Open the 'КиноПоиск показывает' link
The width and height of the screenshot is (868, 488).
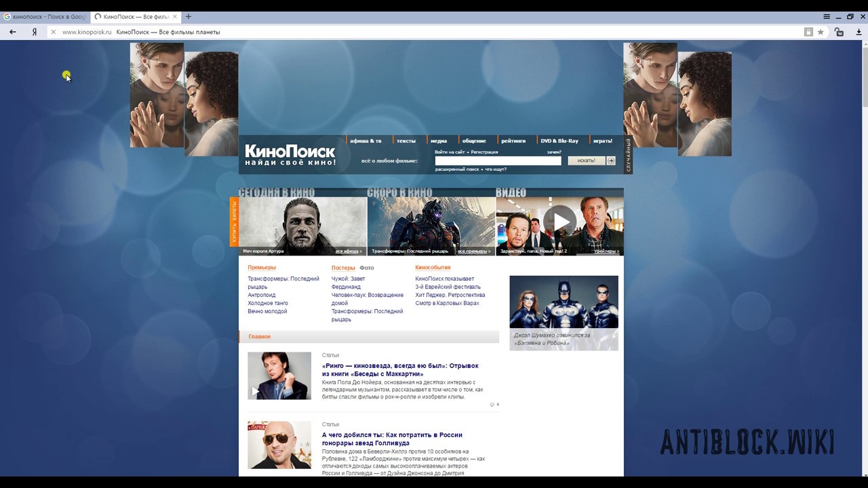click(x=445, y=279)
